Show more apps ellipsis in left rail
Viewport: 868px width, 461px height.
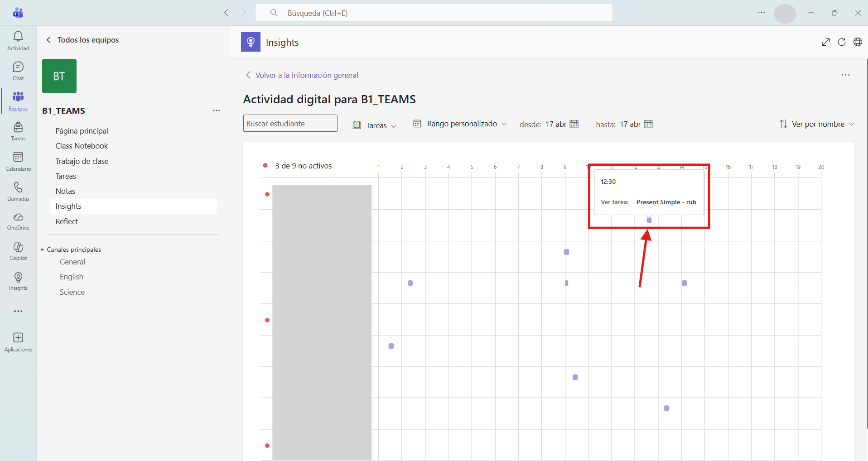tap(18, 312)
